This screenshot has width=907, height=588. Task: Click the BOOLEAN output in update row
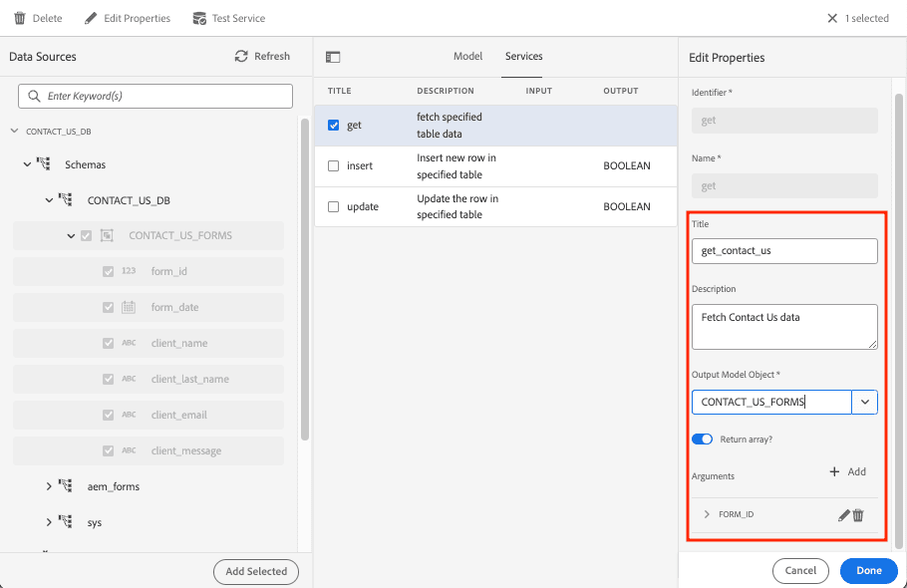[x=627, y=206]
